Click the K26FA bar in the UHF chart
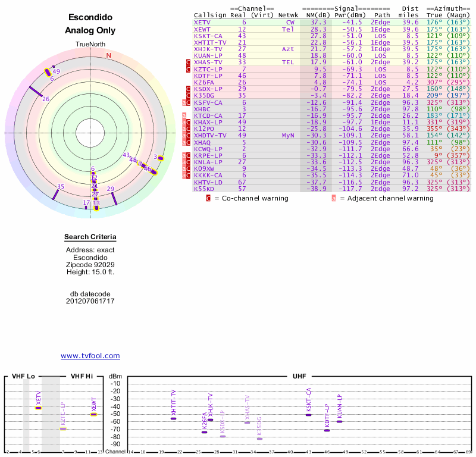 coord(204,433)
